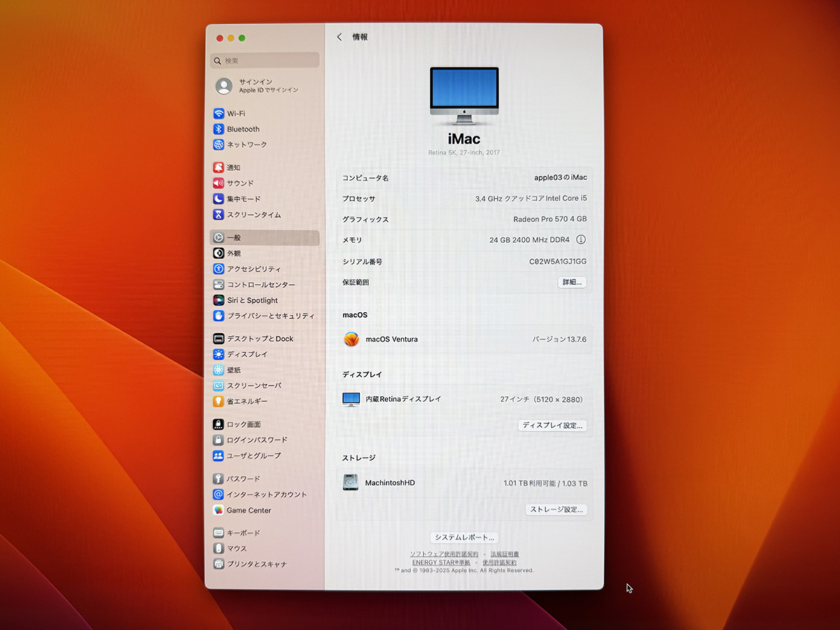Open the プリンタとスキャナ printer icon
The height and width of the screenshot is (630, 840).
(219, 564)
